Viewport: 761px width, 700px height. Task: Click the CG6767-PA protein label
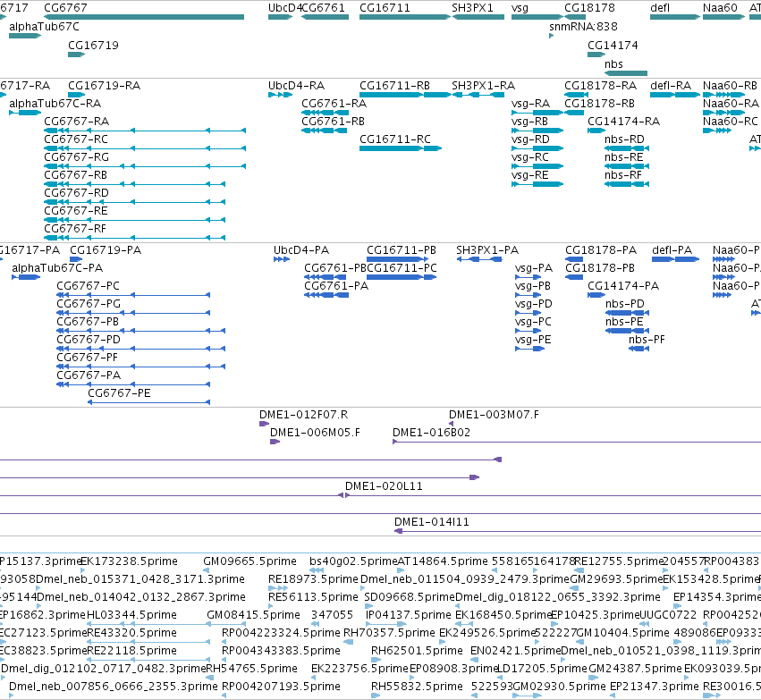[x=89, y=375]
